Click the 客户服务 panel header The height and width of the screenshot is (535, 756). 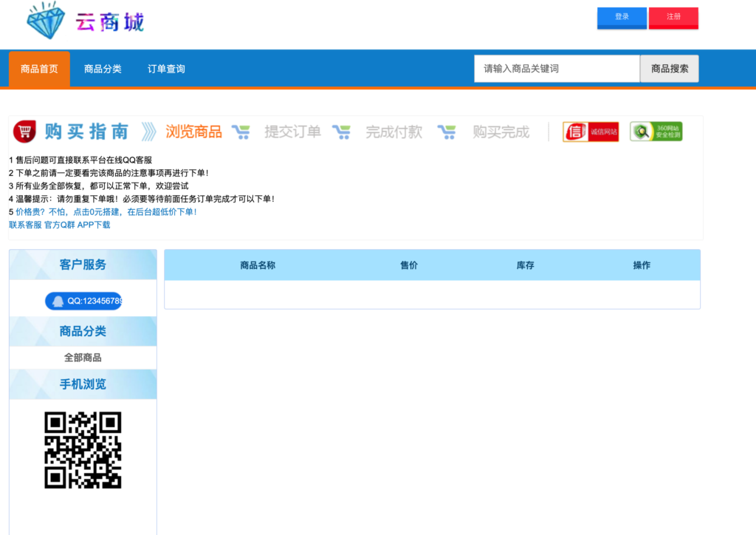[83, 265]
